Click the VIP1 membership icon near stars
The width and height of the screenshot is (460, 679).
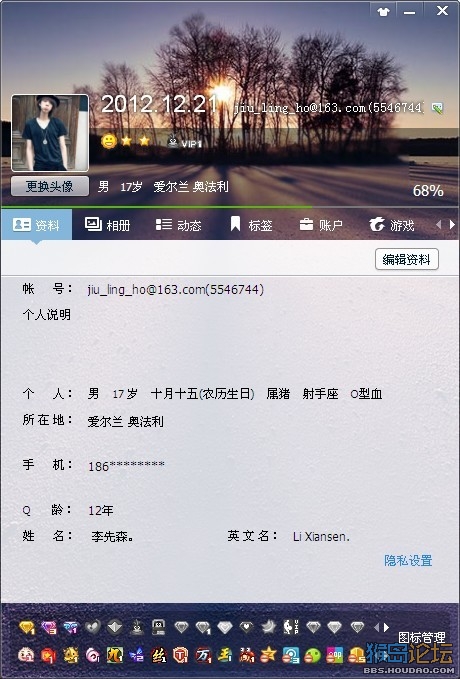[185, 142]
